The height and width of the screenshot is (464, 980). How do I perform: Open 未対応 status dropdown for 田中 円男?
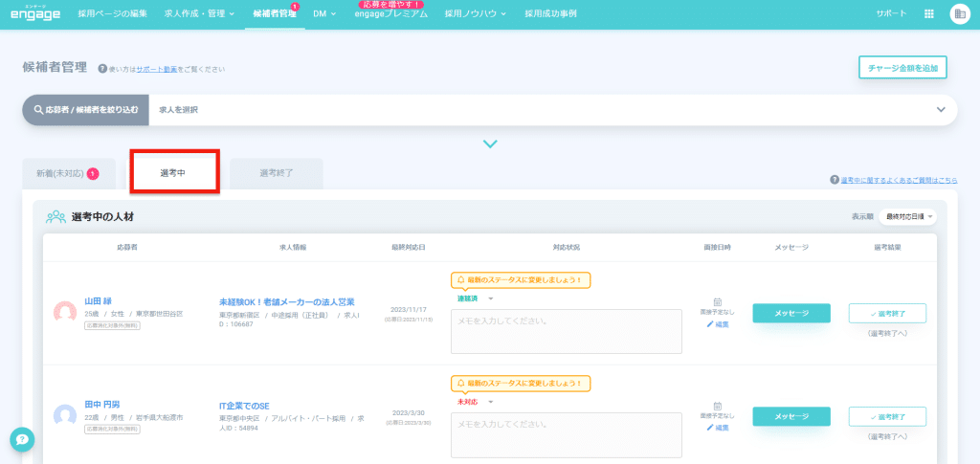[476, 402]
